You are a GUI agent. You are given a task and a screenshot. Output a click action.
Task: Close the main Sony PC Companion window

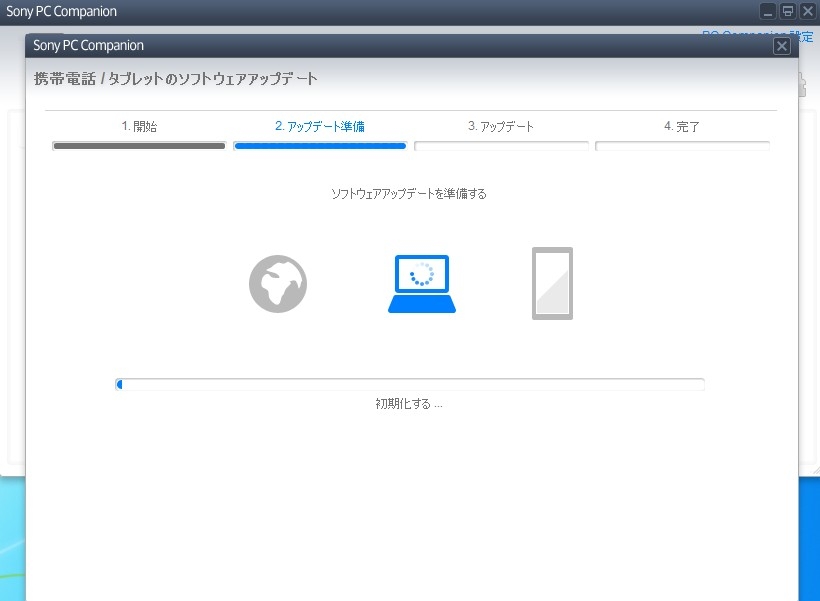pos(807,12)
